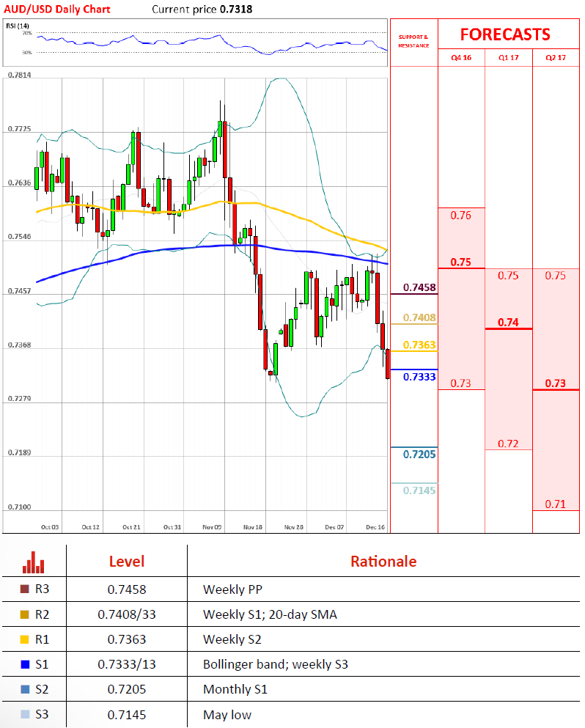Click the 0.7145 support label beside chart
Viewport: 585px width, 728px height.
click(419, 490)
